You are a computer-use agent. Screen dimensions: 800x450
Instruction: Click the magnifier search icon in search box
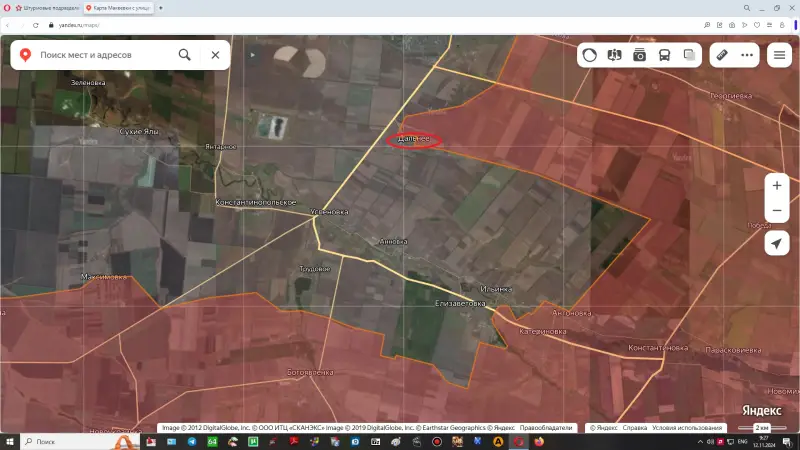185,55
